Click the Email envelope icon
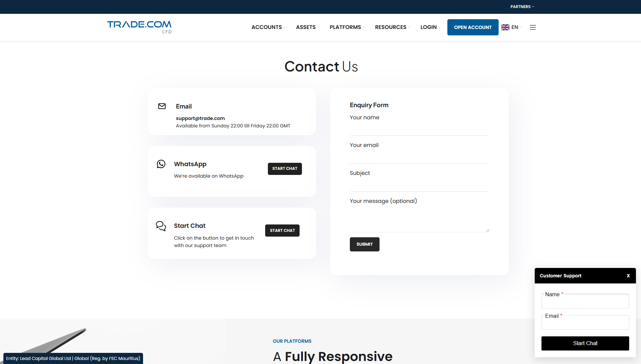 162,106
